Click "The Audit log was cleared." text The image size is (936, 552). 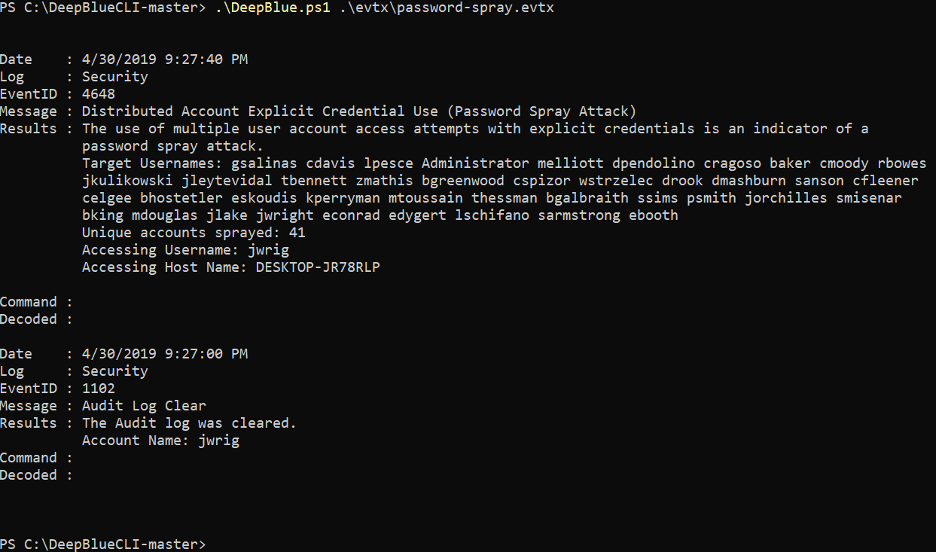tap(189, 423)
